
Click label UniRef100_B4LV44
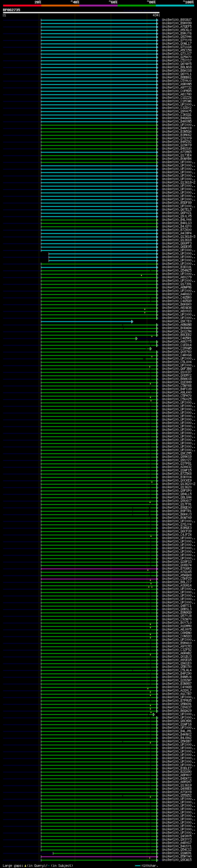pos(177,220)
